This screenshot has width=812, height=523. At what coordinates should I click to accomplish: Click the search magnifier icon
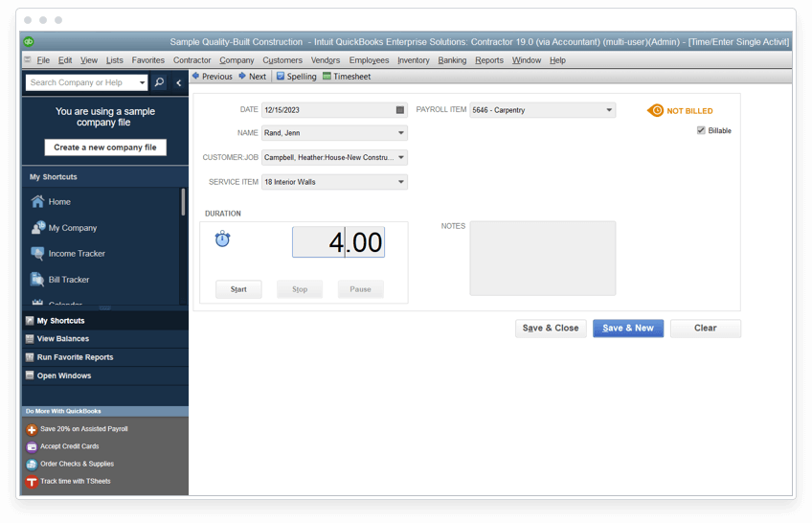click(x=160, y=82)
